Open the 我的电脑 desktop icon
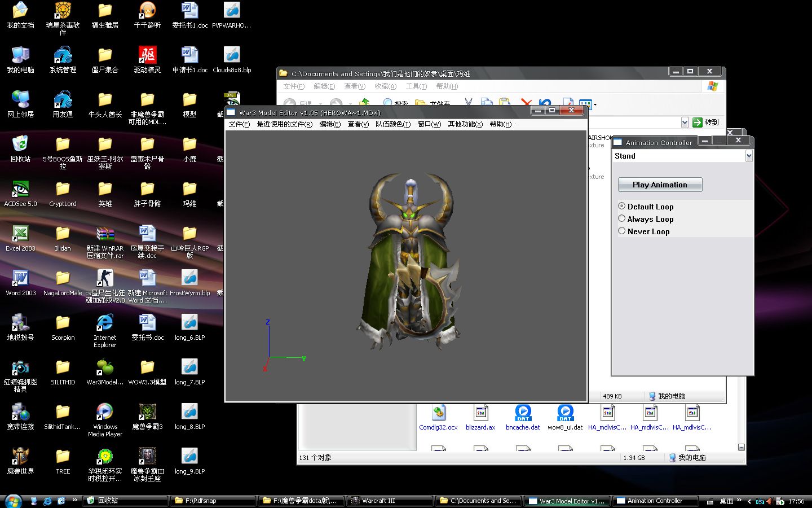 [x=20, y=60]
